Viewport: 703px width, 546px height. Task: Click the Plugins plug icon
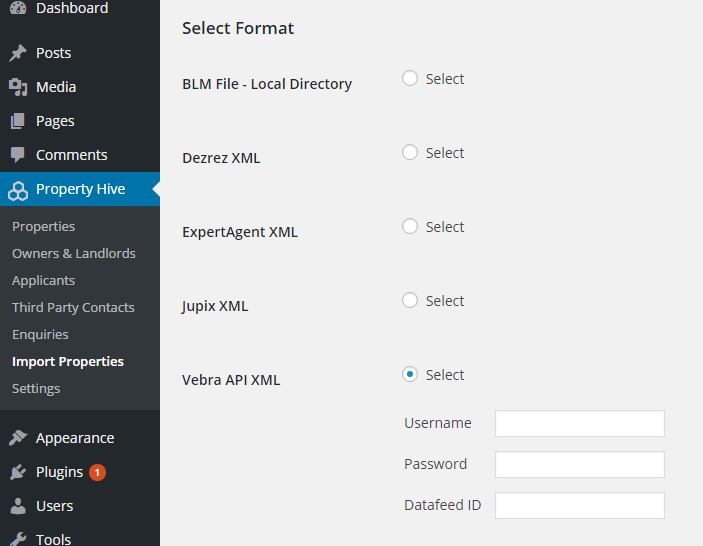[18, 472]
